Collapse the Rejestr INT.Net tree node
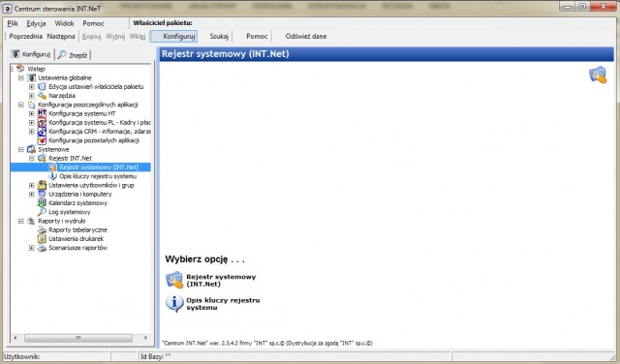This screenshot has width=620, height=364. [32, 158]
